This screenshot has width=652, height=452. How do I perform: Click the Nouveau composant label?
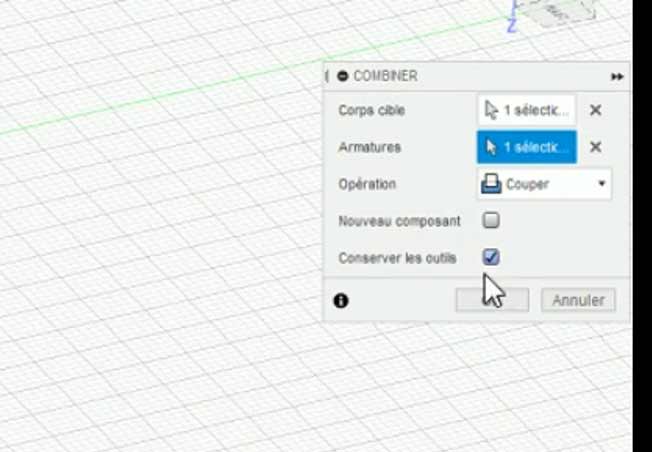coord(399,221)
